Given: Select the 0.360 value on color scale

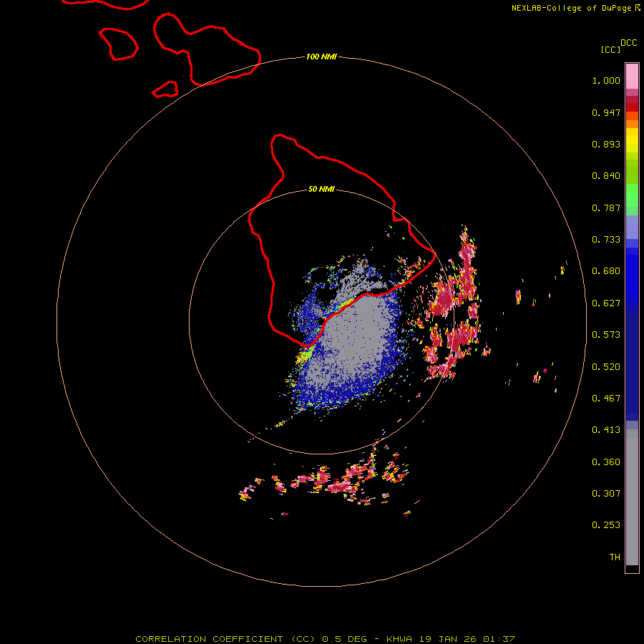Looking at the screenshot, I should click(606, 462).
